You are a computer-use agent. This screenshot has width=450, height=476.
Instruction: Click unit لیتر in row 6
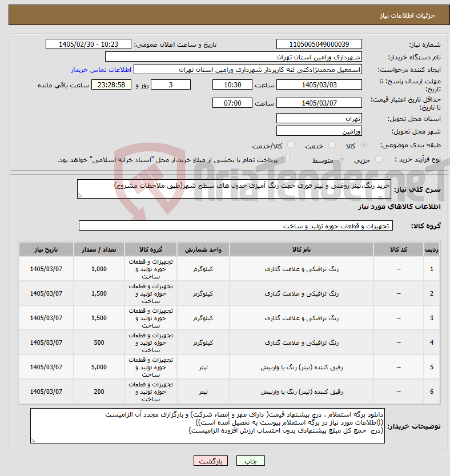click(x=203, y=392)
